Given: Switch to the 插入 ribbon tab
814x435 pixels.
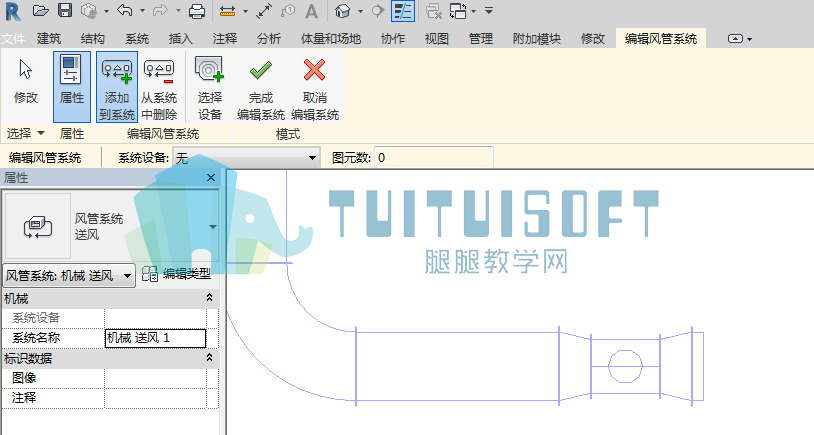Looking at the screenshot, I should (x=181, y=39).
